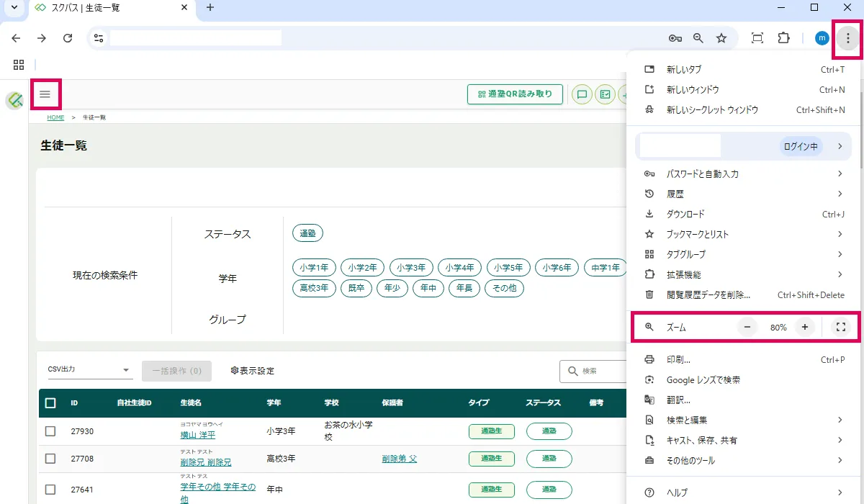The image size is (864, 504).
Task: Reload the current page
Action: tap(68, 38)
